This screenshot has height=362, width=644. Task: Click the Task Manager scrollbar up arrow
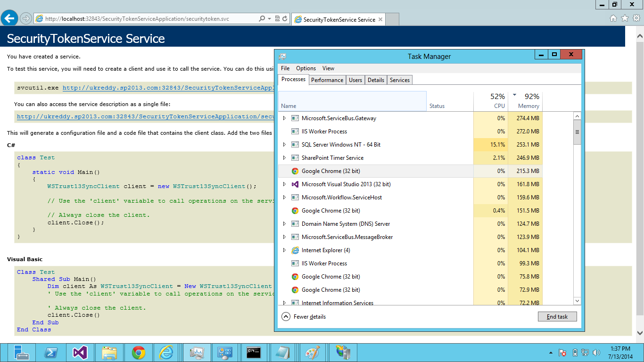point(578,115)
